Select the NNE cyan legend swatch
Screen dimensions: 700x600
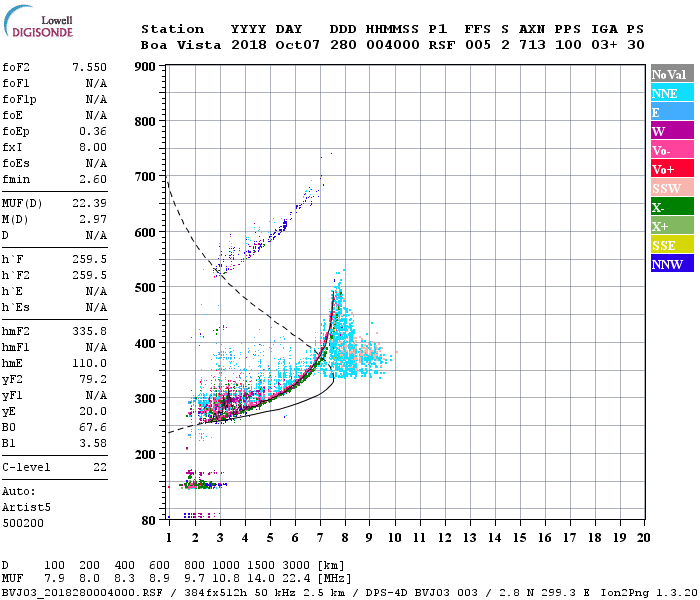click(x=672, y=93)
